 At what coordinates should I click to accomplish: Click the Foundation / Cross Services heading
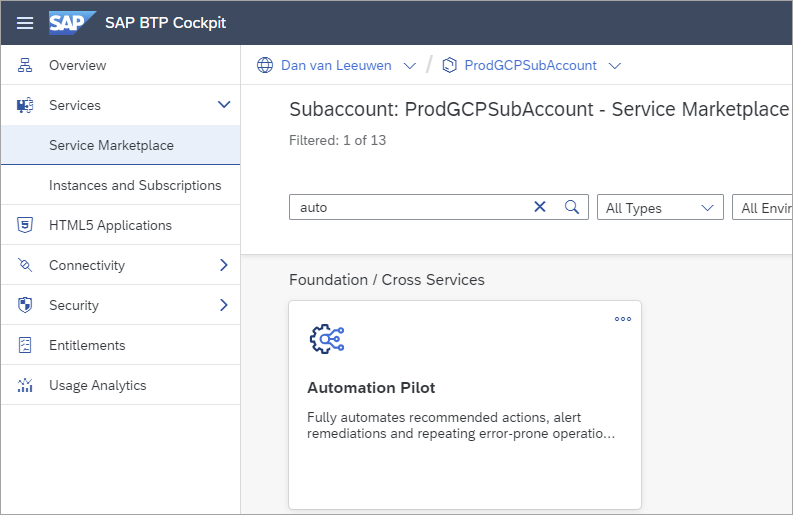tap(387, 280)
